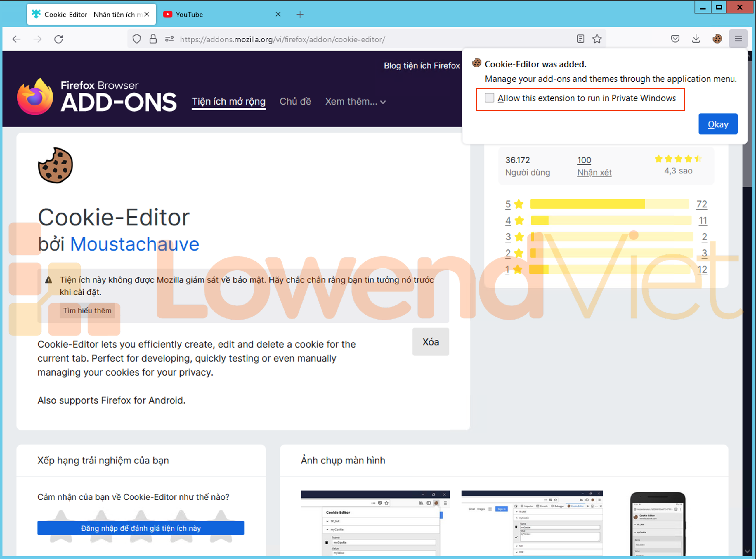Expand the Xem thêm dropdown

tap(355, 102)
